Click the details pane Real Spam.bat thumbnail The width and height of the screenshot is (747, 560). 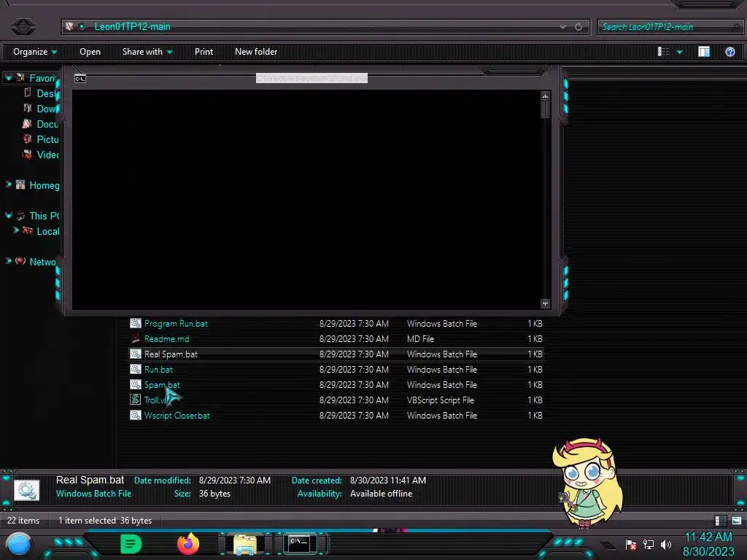[26, 489]
